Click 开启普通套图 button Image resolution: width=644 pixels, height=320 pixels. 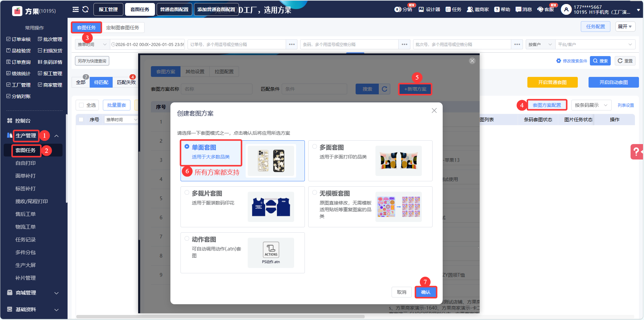tap(552, 82)
